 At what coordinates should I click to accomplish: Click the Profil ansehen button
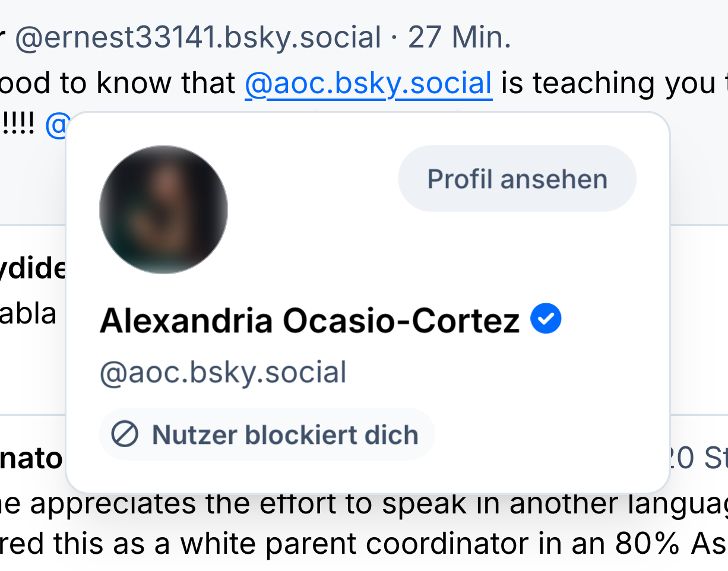pos(517,179)
